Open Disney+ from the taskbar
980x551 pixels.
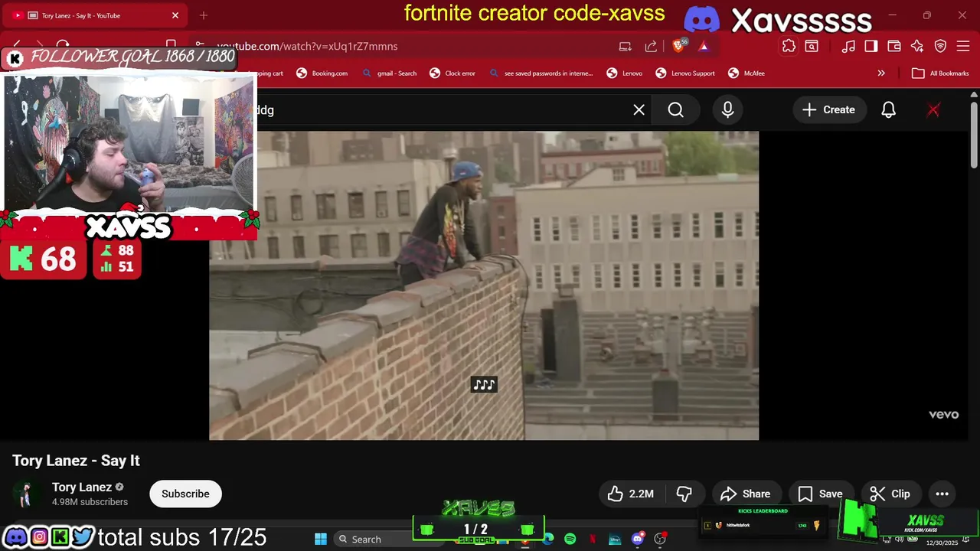pyautogui.click(x=615, y=539)
